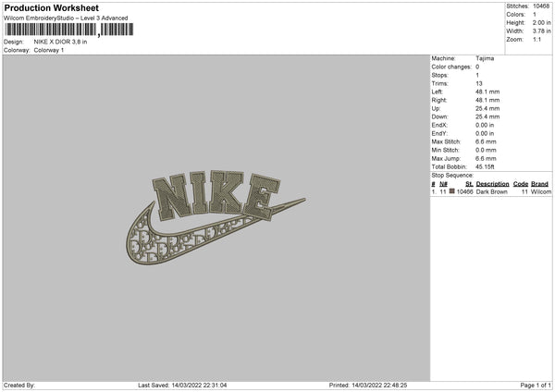This screenshot has height=392, width=555.
Task: Select the Stitches count 10468
Action: pyautogui.click(x=541, y=6)
